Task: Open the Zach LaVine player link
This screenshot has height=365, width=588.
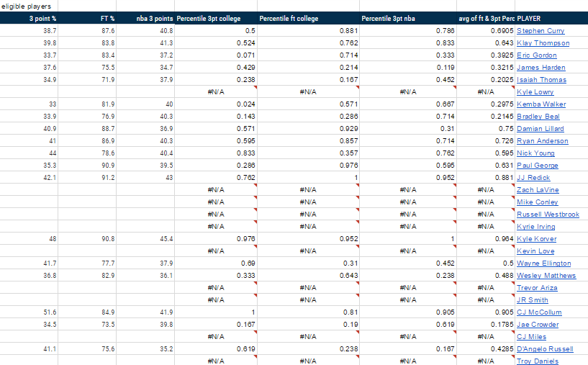Action: point(538,190)
